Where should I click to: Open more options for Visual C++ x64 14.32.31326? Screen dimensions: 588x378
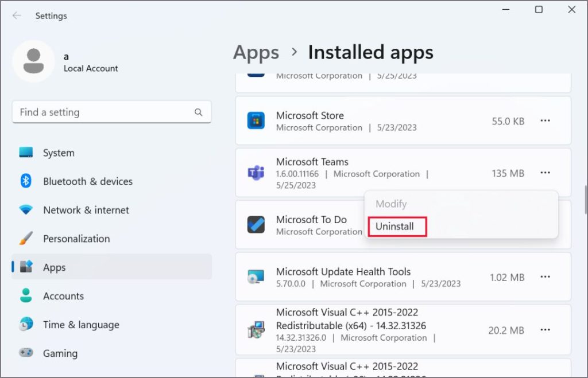pyautogui.click(x=545, y=330)
